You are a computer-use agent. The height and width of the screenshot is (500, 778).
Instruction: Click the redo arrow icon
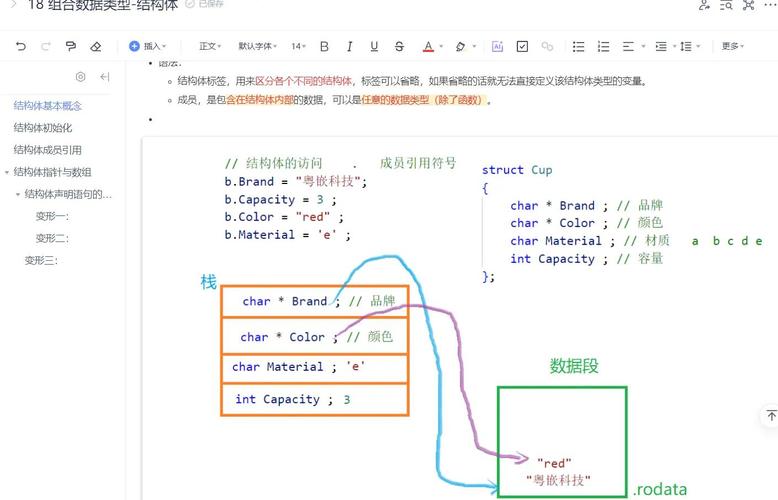[46, 46]
